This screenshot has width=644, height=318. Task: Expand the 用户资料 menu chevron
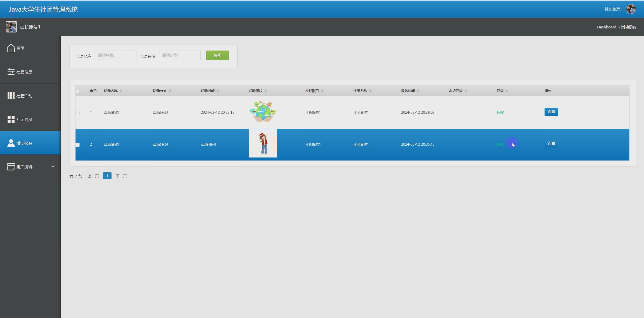pos(53,167)
